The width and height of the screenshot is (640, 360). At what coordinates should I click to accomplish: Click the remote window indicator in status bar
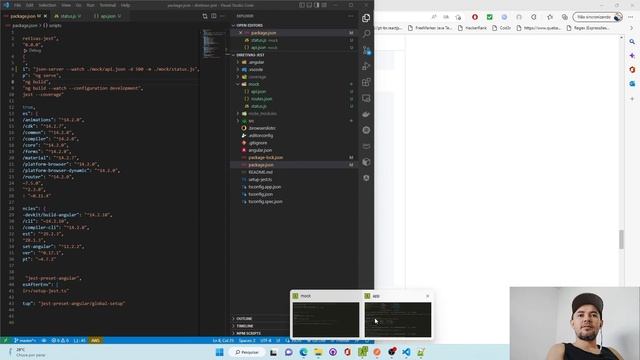click(5, 340)
